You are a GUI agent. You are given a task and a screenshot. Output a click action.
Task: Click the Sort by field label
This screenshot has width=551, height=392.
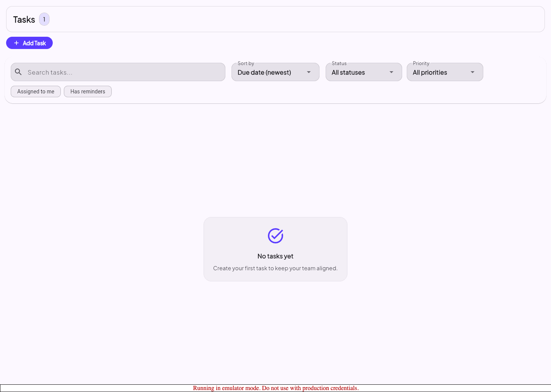(x=246, y=64)
